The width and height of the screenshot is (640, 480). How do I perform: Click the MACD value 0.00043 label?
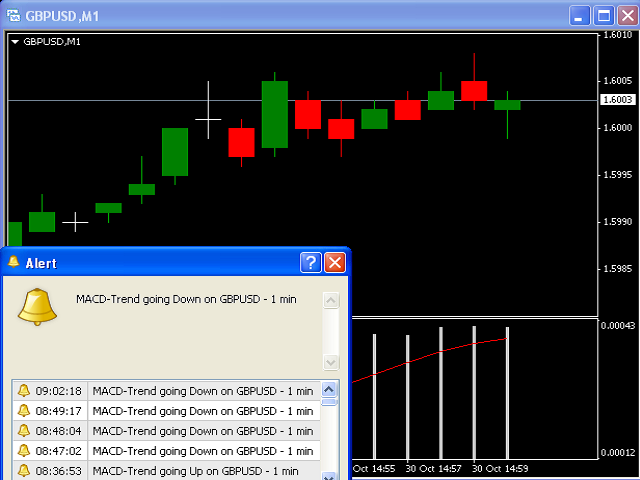pyautogui.click(x=618, y=326)
